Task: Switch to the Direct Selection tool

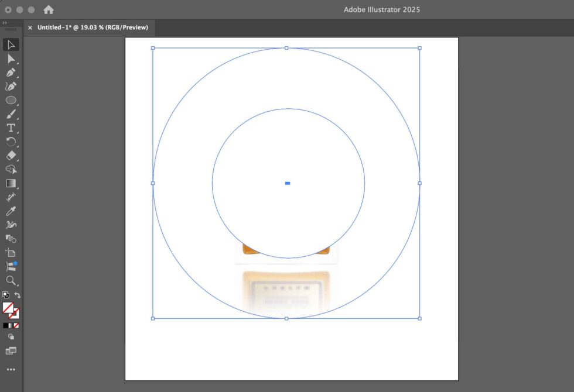Action: [x=11, y=59]
